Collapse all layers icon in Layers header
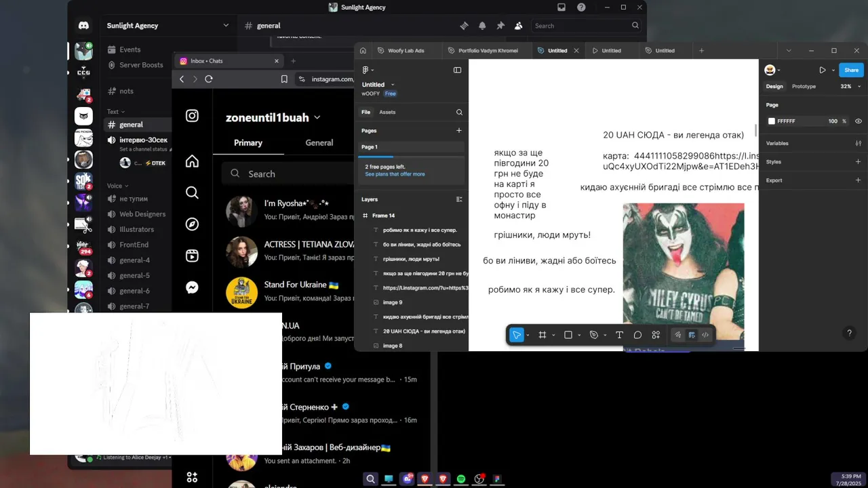This screenshot has width=868, height=488. tap(459, 199)
